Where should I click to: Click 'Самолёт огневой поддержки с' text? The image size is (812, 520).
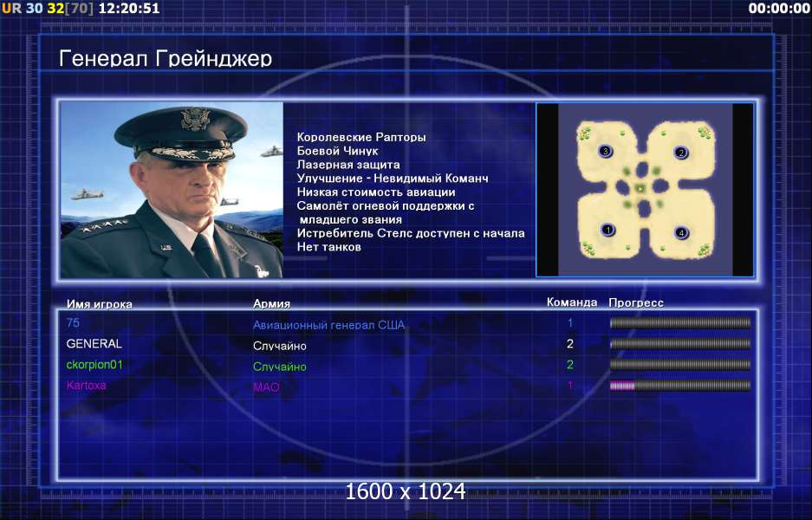tap(386, 205)
